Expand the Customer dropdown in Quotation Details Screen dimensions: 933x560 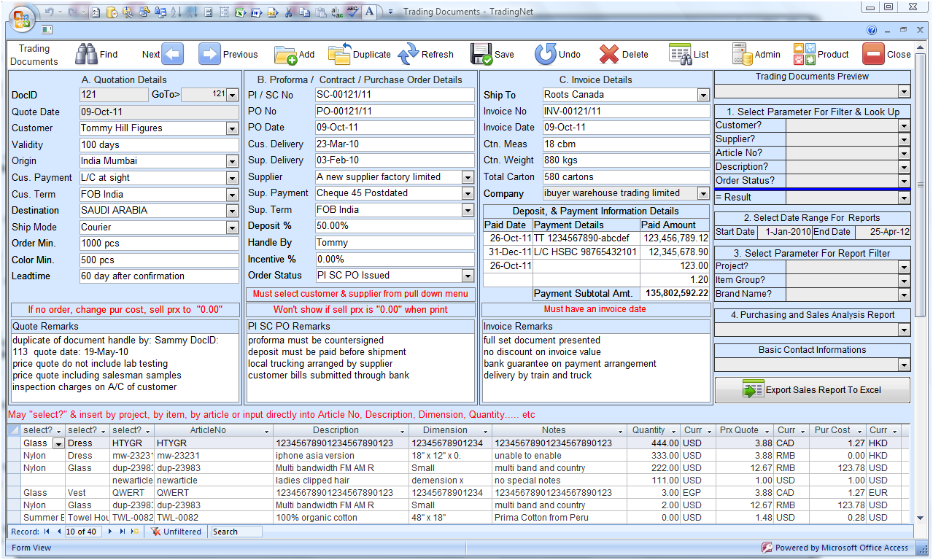click(232, 128)
